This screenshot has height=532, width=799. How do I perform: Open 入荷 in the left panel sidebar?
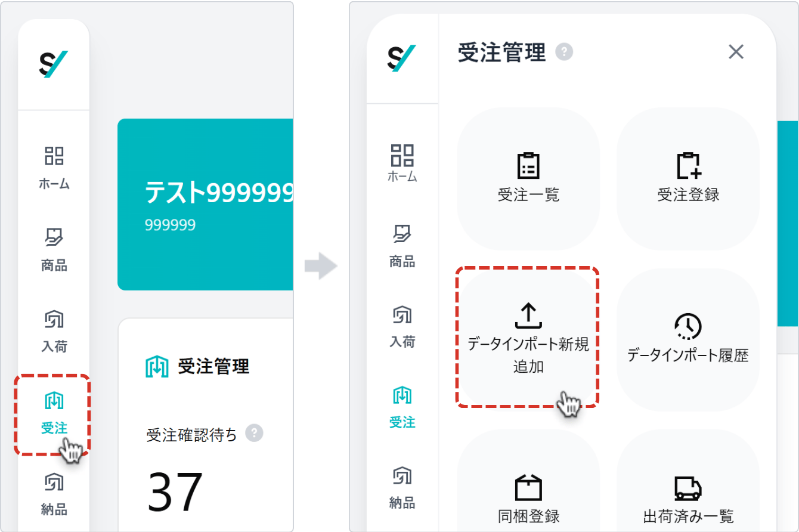(x=54, y=331)
